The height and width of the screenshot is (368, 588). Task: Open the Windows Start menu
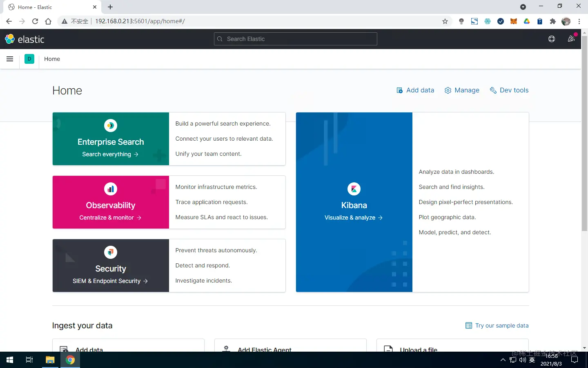point(10,360)
